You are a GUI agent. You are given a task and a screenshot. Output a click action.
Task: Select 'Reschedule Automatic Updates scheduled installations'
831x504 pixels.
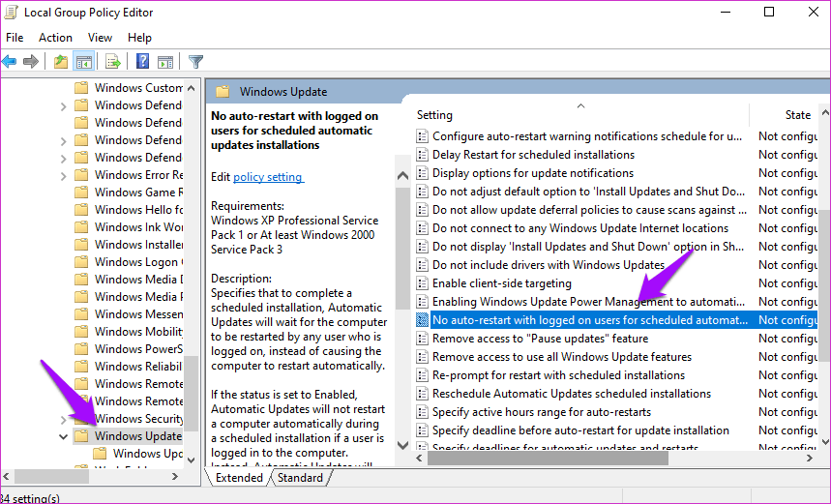572,394
